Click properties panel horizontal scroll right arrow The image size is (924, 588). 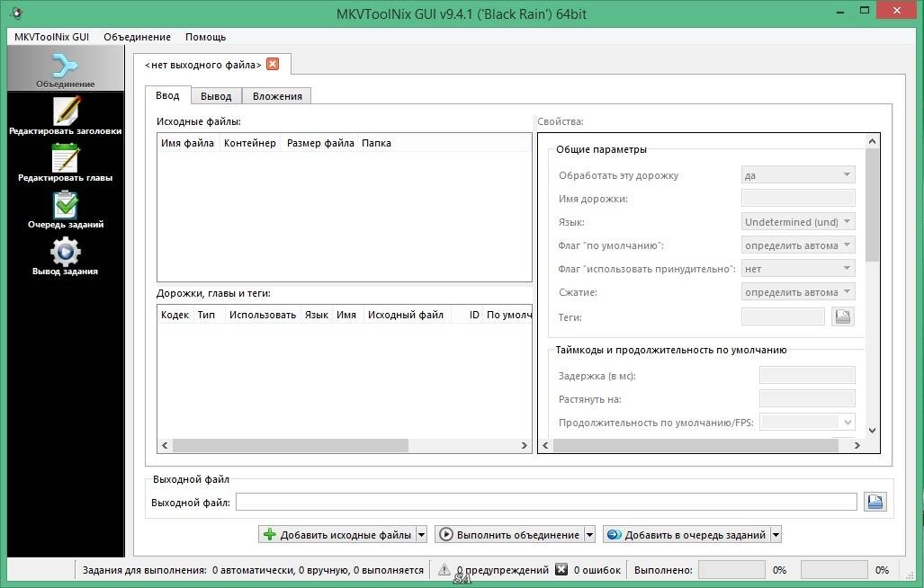(x=857, y=446)
